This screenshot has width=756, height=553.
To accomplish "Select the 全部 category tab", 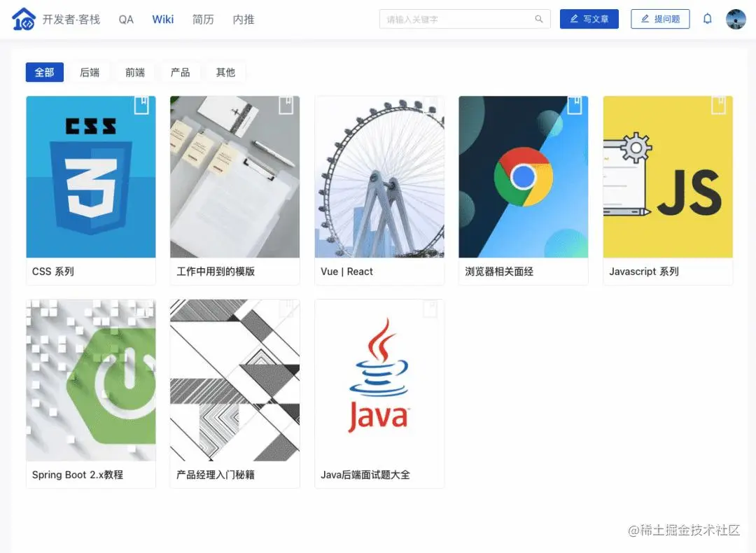I will coord(44,72).
